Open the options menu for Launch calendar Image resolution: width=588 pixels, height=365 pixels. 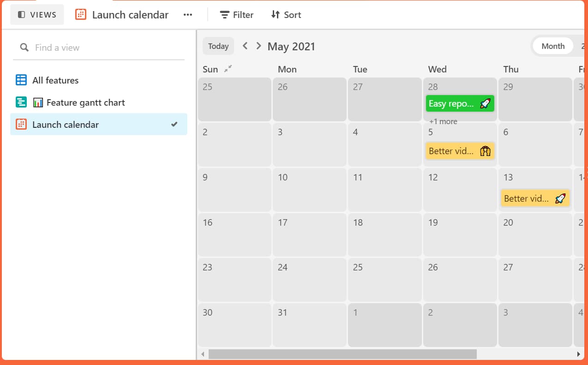[187, 14]
